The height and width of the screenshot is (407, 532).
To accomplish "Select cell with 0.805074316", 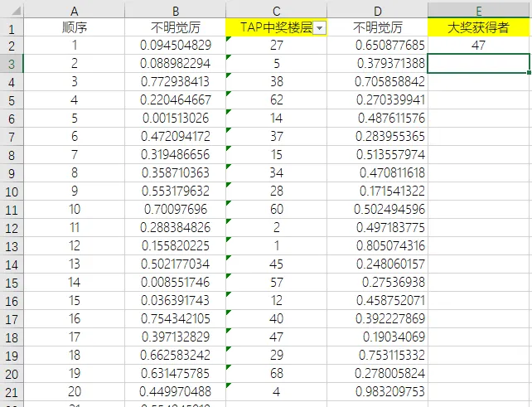I will pyautogui.click(x=377, y=245).
